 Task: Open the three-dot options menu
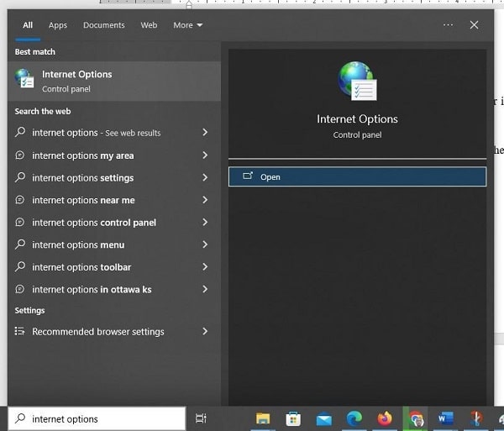click(448, 24)
